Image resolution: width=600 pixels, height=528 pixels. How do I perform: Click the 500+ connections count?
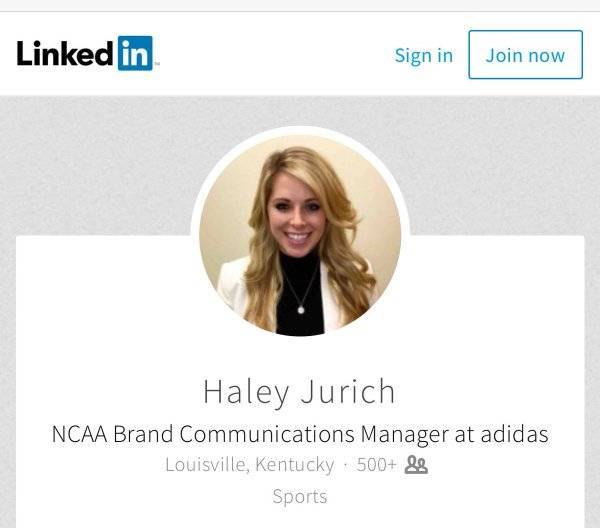tap(377, 465)
